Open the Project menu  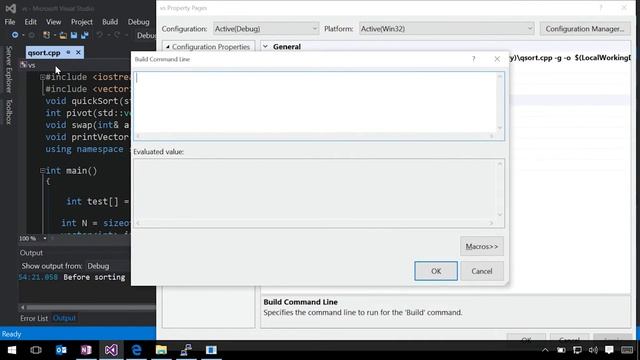tap(82, 22)
